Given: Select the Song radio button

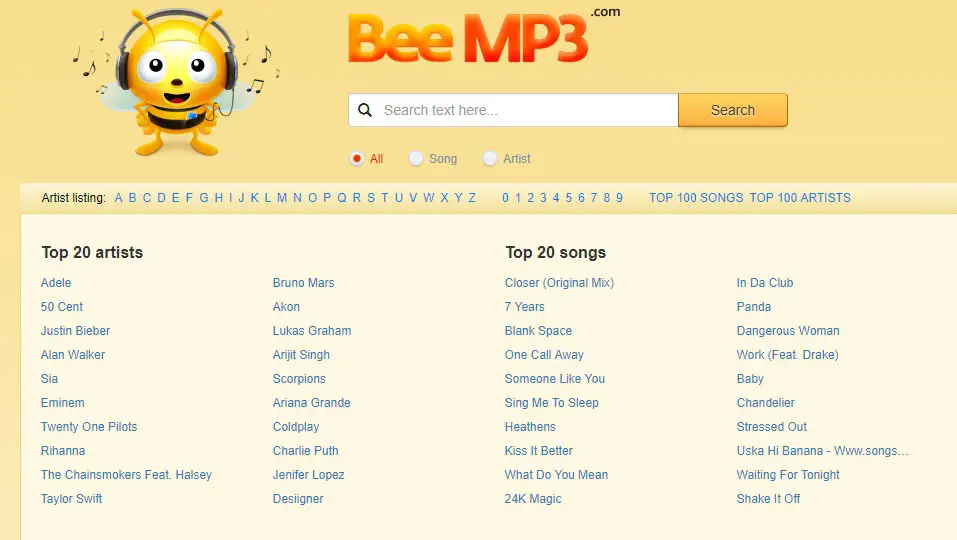Looking at the screenshot, I should point(416,159).
